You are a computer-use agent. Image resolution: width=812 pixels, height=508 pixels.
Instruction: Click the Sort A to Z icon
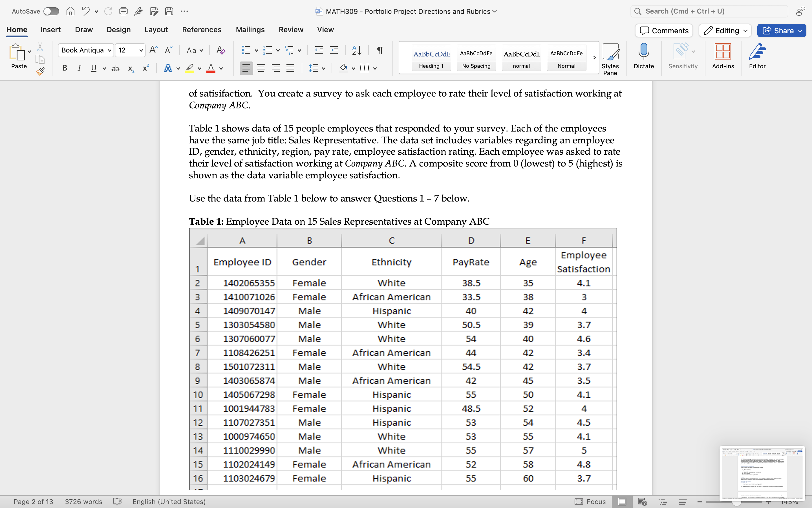[x=357, y=51]
